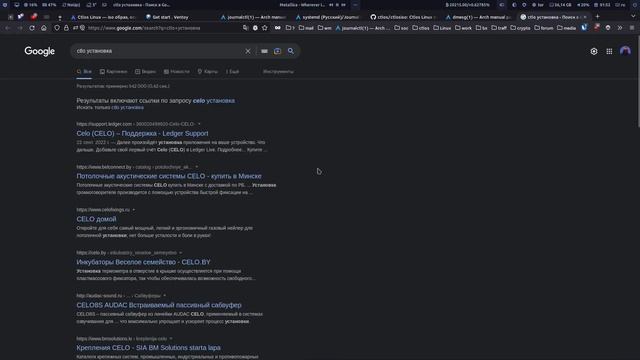
Task: Click the clock in the top system bar
Action: (x=602, y=5)
